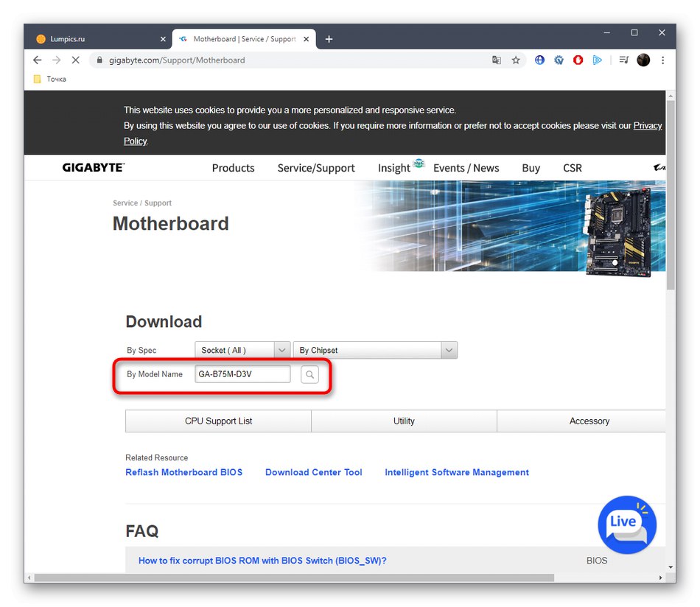Open a new browser tab
Viewport: 700px width, 607px height.
pyautogui.click(x=329, y=39)
